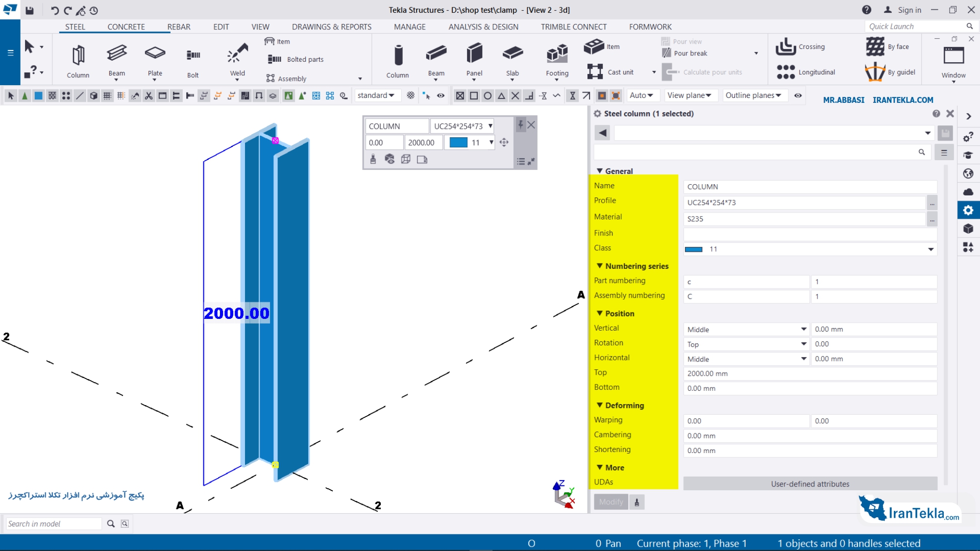The image size is (980, 551).
Task: Click the search magnifier beside Search in model
Action: 111,524
